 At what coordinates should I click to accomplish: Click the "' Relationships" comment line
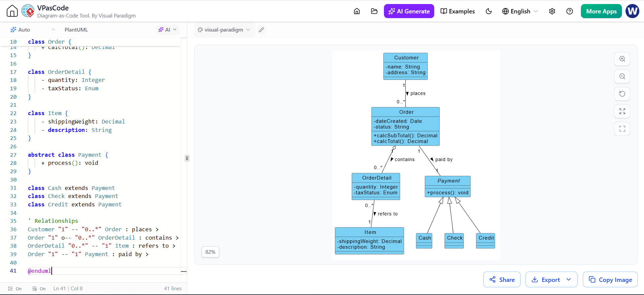[x=53, y=221]
